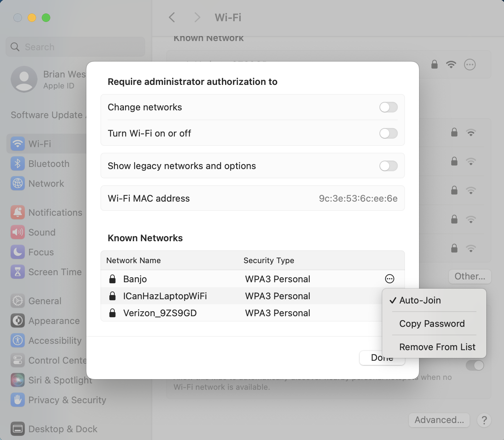Click the lock icon beside Verizon_9ZS9GD
The height and width of the screenshot is (440, 504).
112,313
